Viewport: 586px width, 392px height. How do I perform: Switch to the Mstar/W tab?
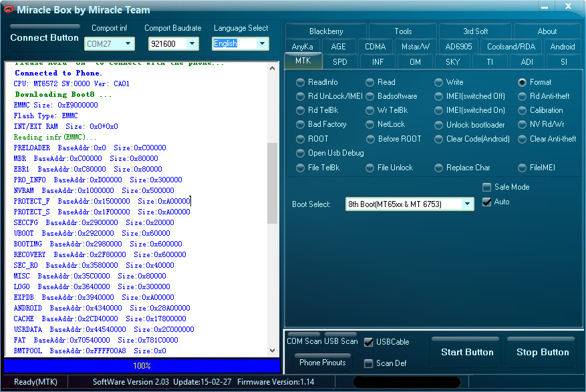[x=415, y=47]
